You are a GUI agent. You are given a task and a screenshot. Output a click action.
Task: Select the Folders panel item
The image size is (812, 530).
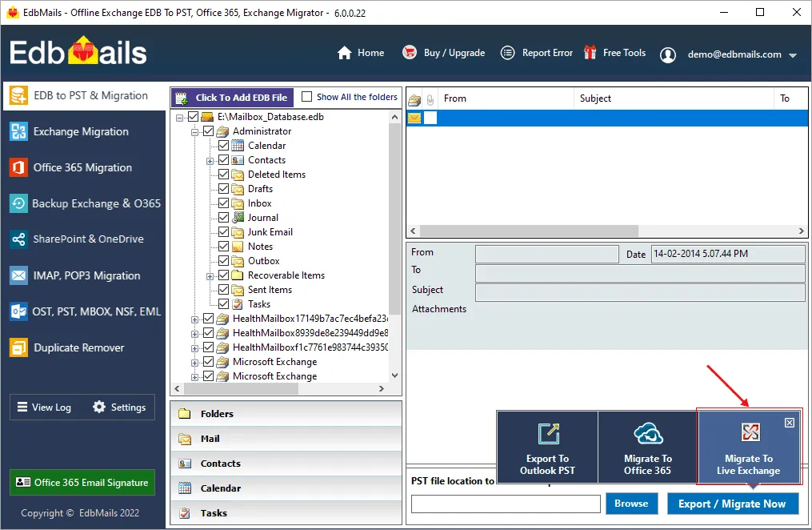(286, 414)
